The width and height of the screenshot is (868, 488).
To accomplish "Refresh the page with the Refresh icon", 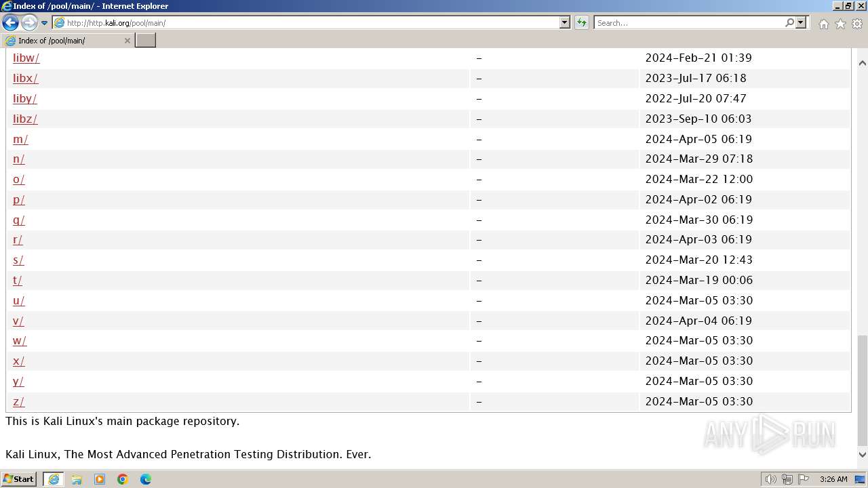I will 582,22.
